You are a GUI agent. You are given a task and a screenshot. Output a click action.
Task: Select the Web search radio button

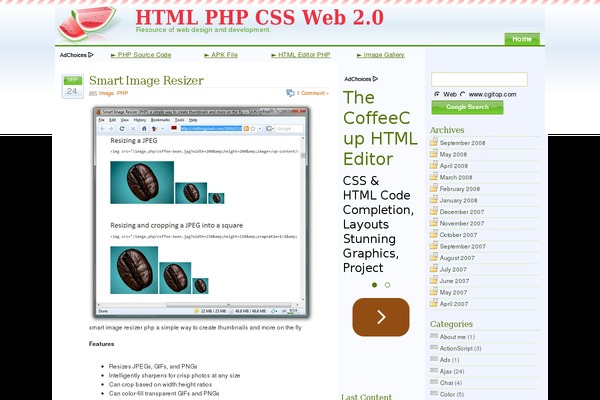pos(437,94)
